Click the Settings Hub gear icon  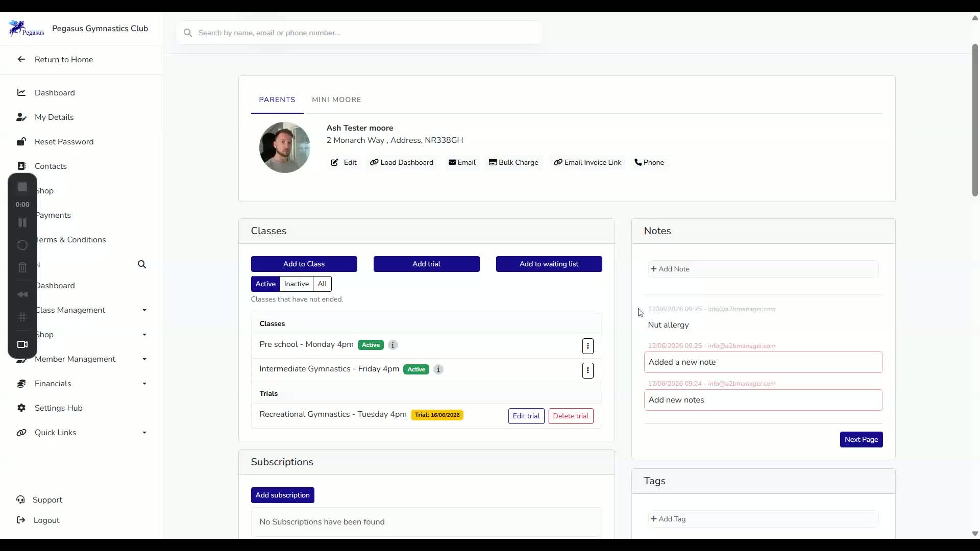pos(21,408)
